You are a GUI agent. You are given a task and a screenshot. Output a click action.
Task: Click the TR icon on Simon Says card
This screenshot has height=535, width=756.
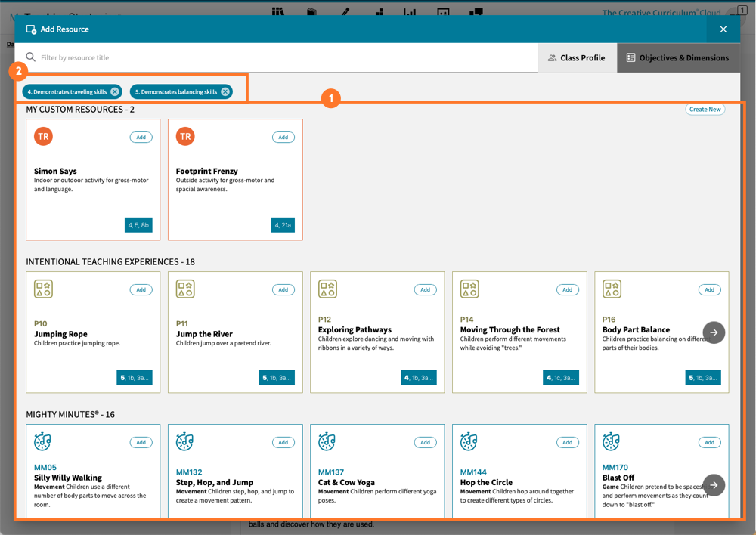click(x=43, y=137)
